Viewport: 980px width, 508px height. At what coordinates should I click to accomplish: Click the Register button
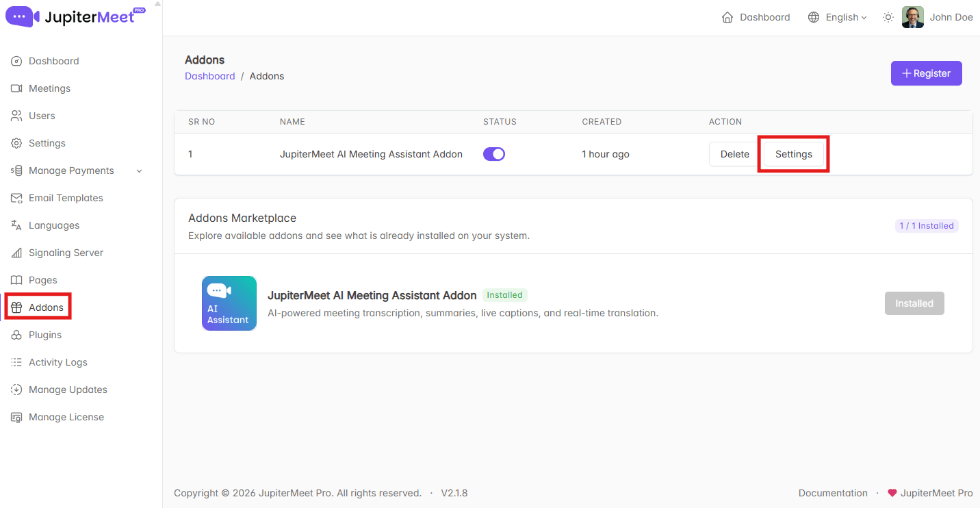click(927, 73)
